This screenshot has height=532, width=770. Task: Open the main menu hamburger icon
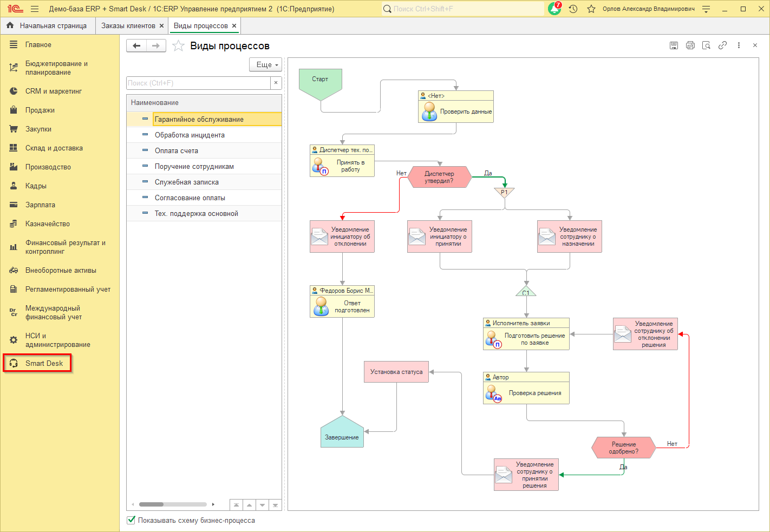click(x=35, y=9)
